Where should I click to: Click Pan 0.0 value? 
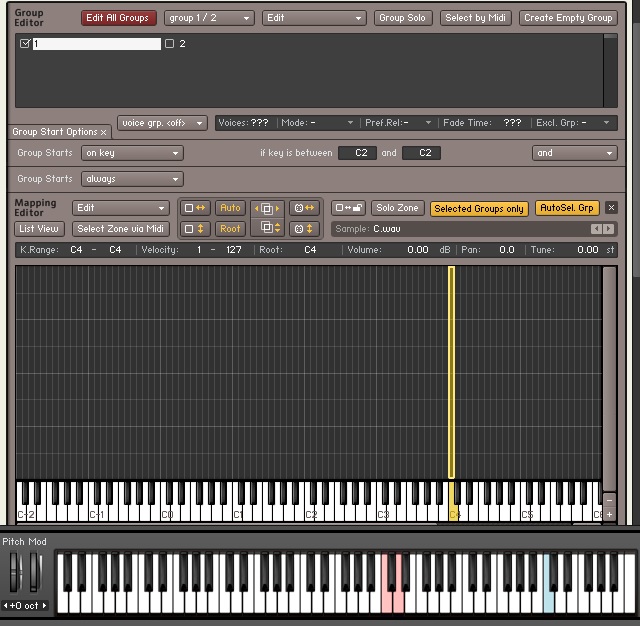coord(507,250)
